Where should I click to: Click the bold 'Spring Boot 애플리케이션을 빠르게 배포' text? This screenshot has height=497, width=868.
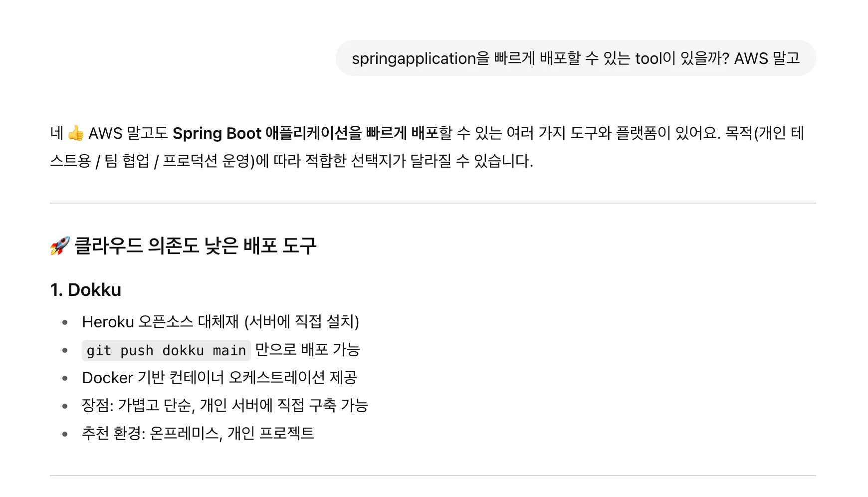305,133
